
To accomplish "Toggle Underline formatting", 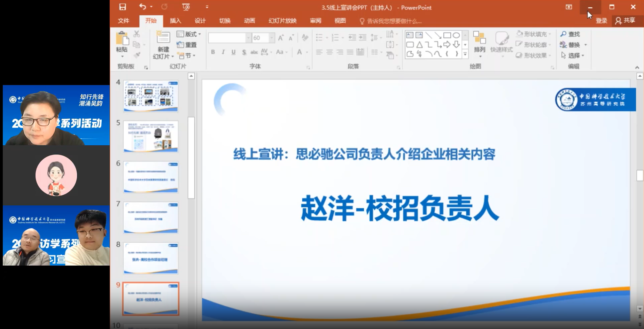I will coord(233,52).
